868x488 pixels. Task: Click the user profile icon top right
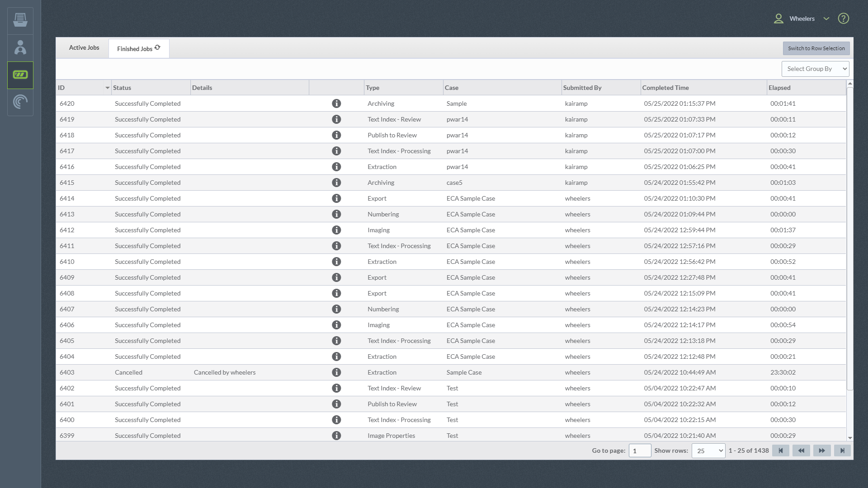tap(779, 19)
